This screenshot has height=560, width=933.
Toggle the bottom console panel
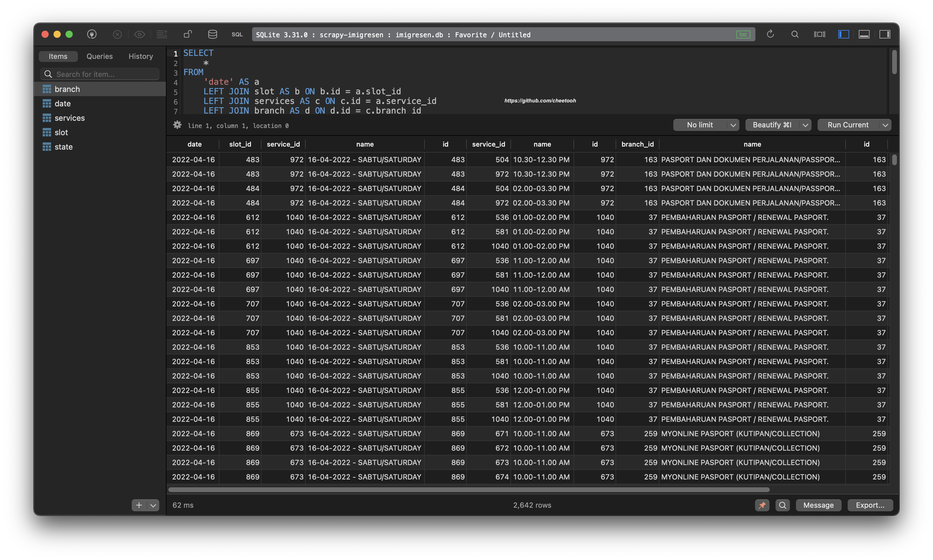864,34
